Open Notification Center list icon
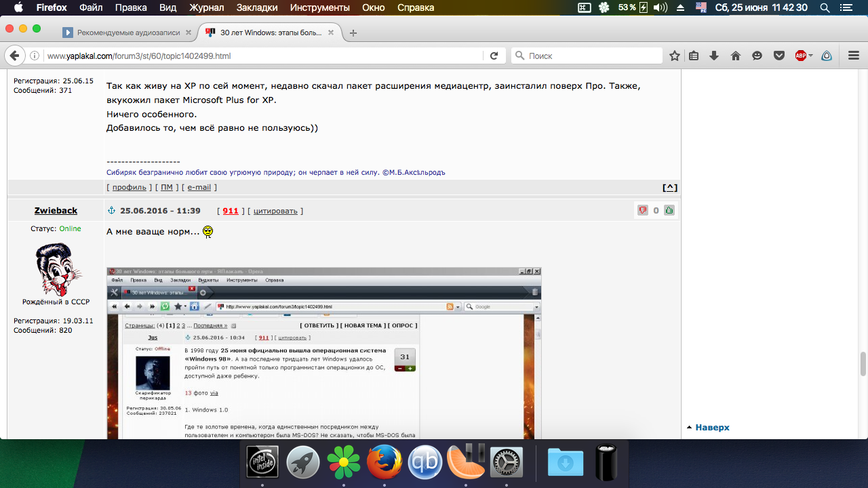Screen dimensions: 868x488 click(x=846, y=7)
